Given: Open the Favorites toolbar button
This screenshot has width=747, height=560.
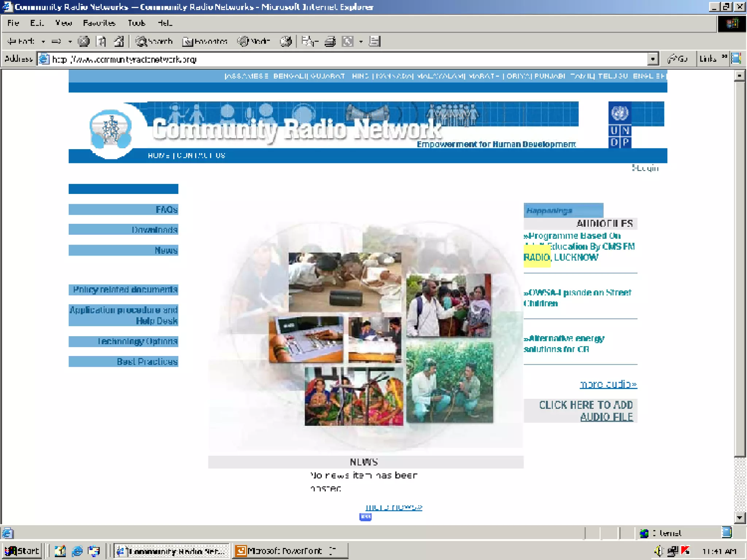Looking at the screenshot, I should pos(205,42).
